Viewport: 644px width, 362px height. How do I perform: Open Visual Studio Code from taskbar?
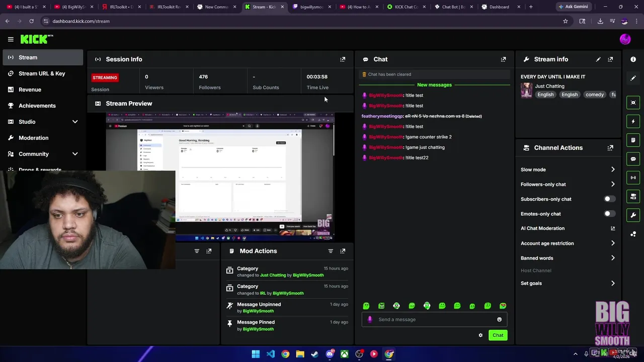[270, 354]
